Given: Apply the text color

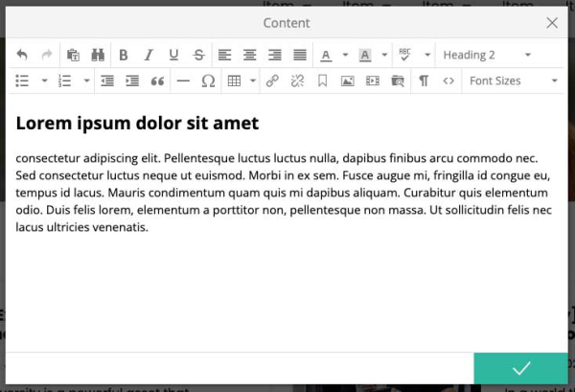Looking at the screenshot, I should point(326,55).
